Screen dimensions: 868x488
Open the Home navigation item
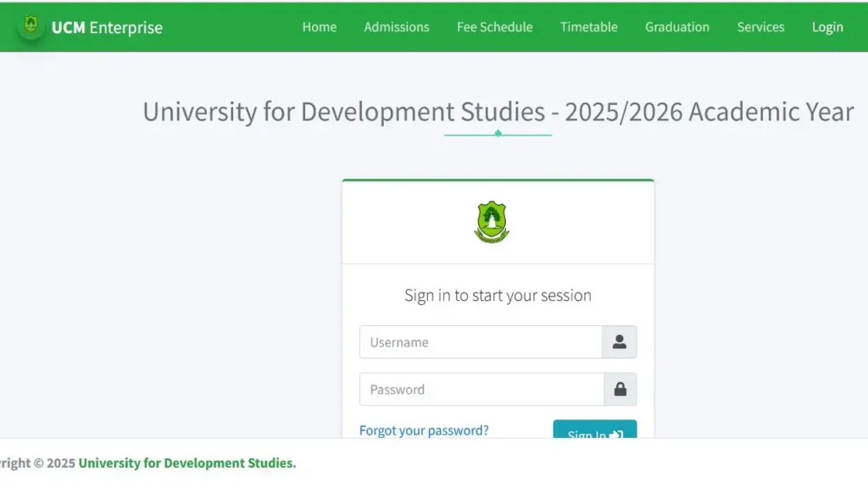(x=319, y=26)
